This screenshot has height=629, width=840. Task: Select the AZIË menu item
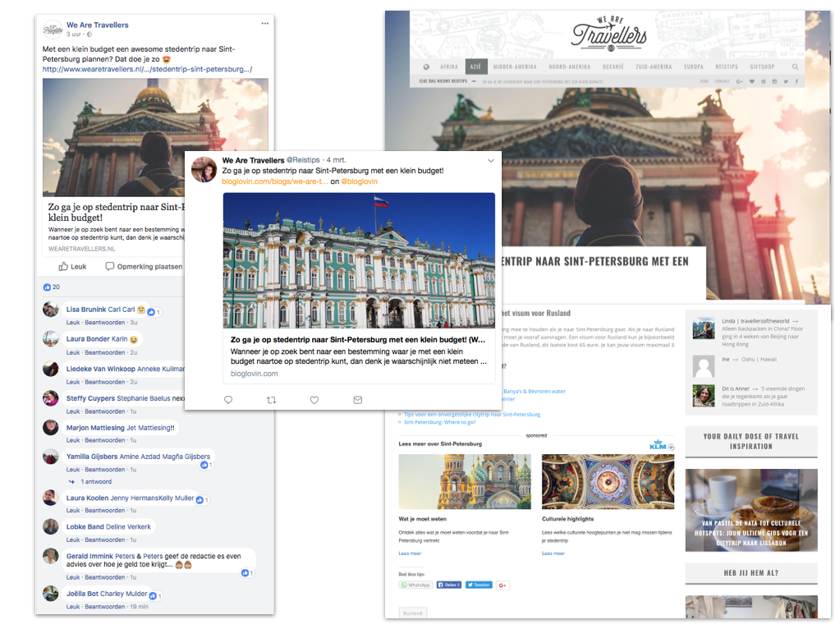475,67
